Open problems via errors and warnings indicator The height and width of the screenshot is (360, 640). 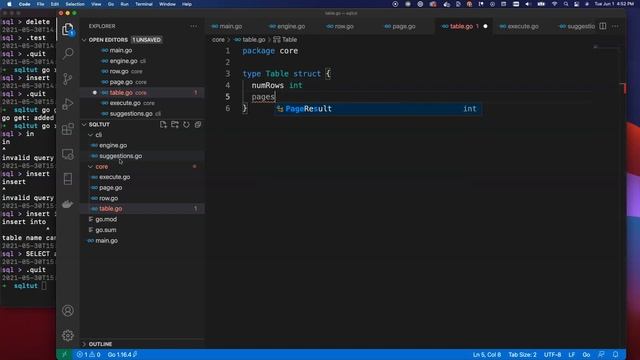pos(88,355)
